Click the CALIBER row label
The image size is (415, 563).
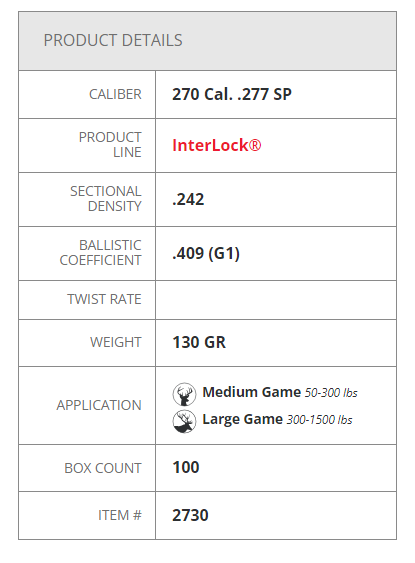pos(115,94)
